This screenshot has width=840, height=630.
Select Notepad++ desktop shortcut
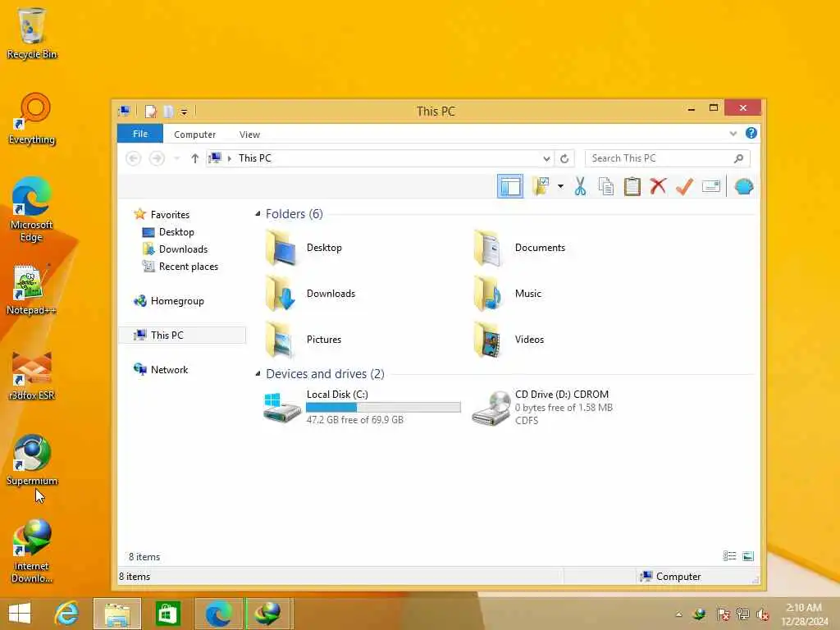click(30, 290)
